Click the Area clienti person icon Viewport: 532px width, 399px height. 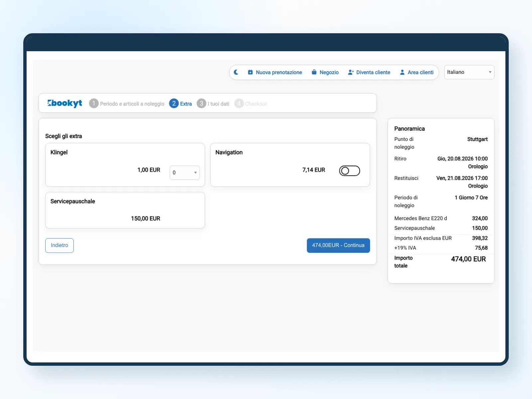(x=402, y=72)
